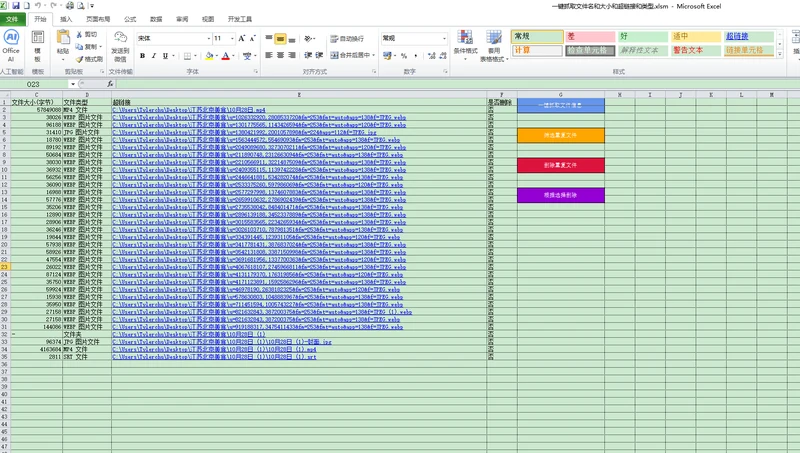Click the Send to WeChat icon
The image size is (800, 453).
pyautogui.click(x=120, y=45)
